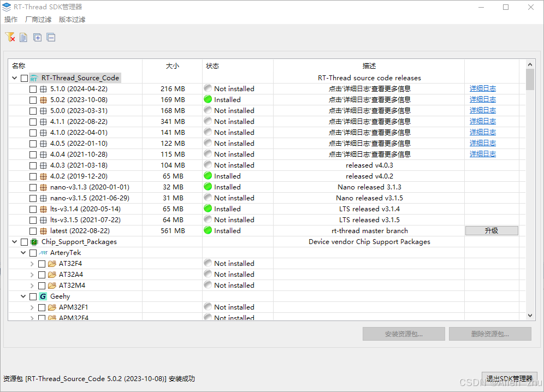Tick the 5.1.0 (2024-04-22) checkbox
The image size is (544, 392).
33,89
